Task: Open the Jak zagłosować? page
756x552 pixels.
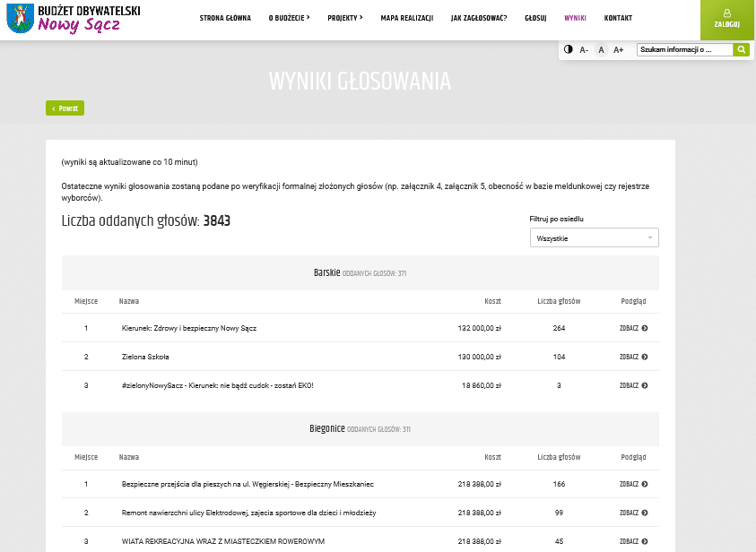Action: pyautogui.click(x=479, y=18)
